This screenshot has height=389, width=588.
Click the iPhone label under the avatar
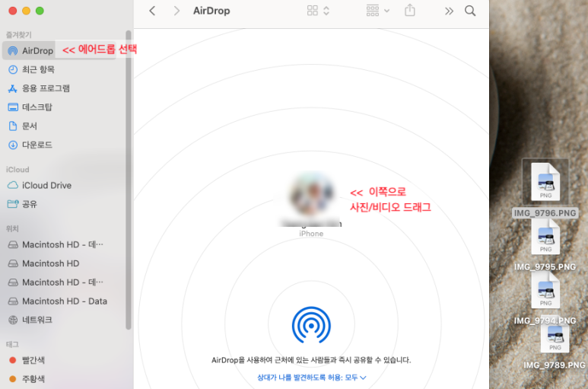(311, 234)
